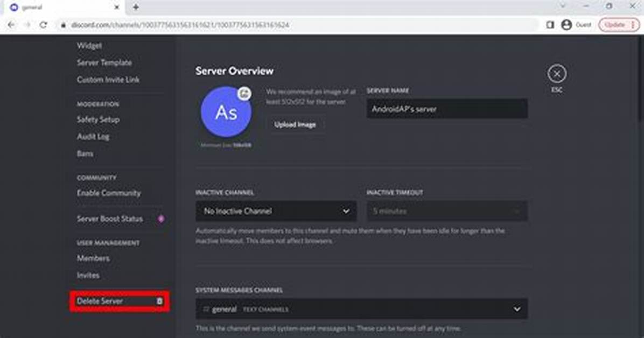Screen dimensions: 644x338
Task: Click the lock icon in address bar
Action: coord(63,25)
